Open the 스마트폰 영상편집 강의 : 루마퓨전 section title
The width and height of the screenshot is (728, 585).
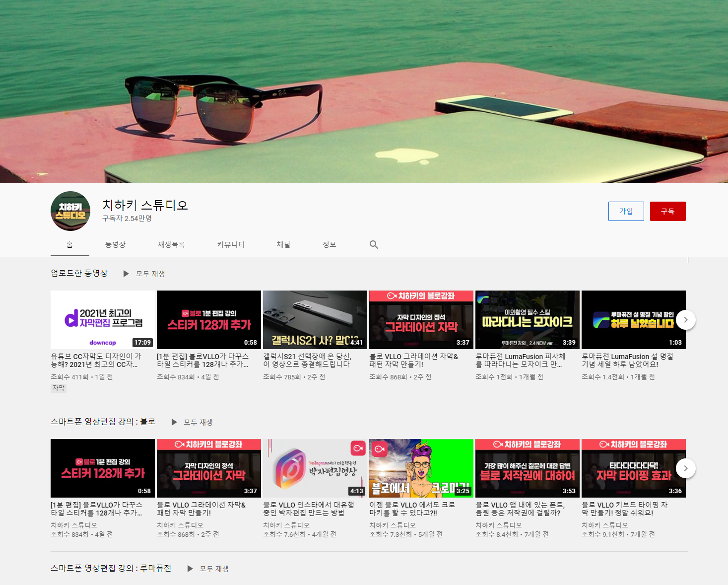(x=111, y=568)
